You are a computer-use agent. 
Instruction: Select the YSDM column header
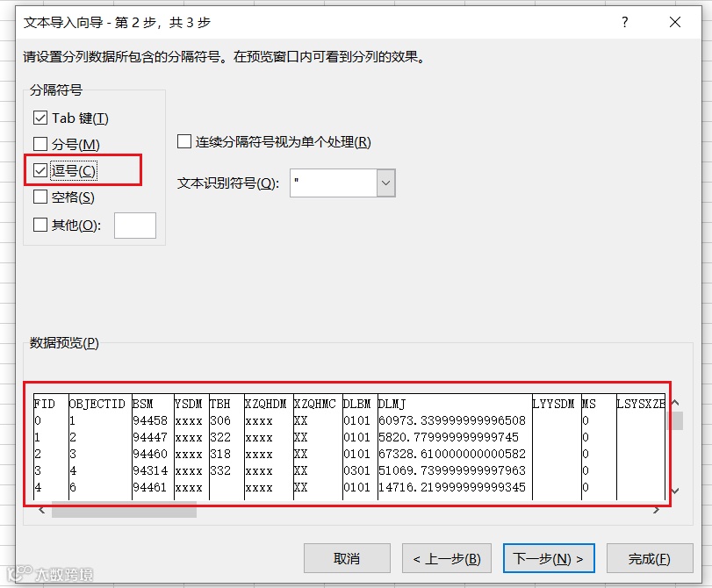tap(189, 404)
